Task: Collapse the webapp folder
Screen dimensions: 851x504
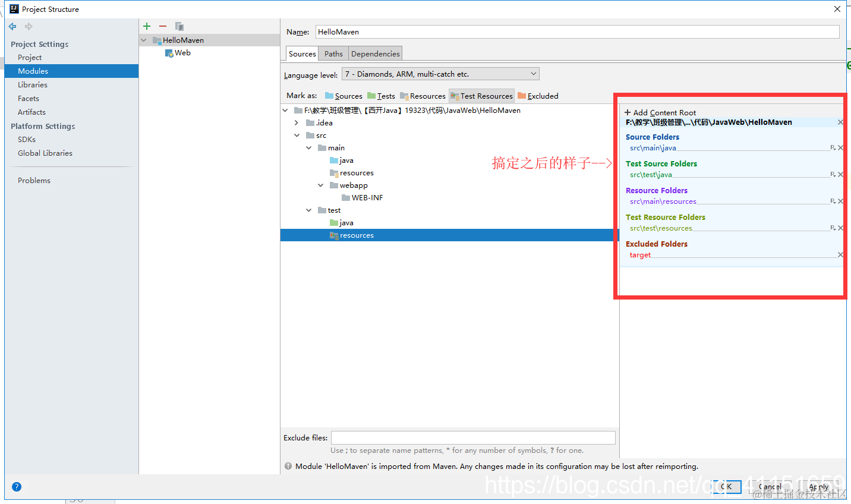Action: pos(320,185)
